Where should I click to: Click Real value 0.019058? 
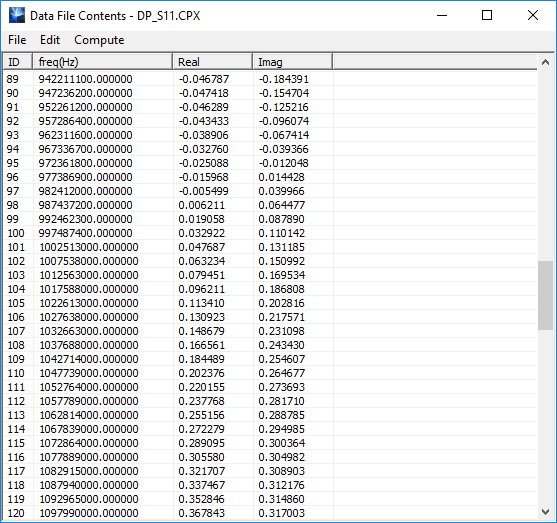point(201,219)
